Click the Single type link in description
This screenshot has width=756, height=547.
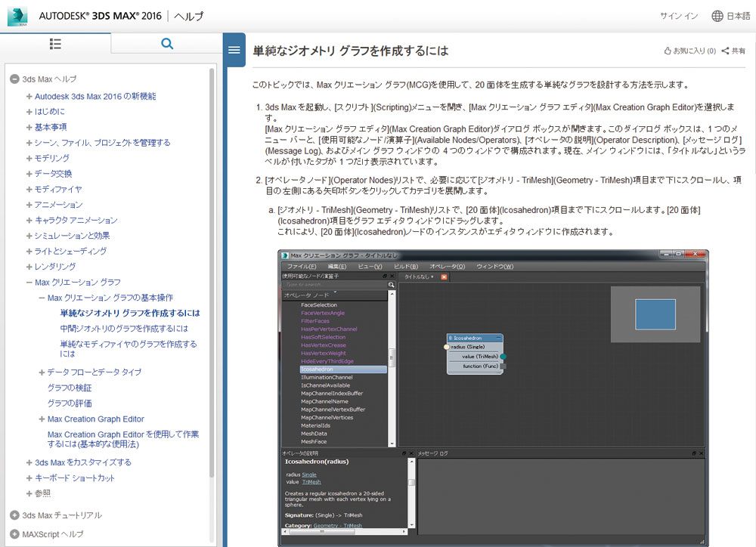pos(309,474)
